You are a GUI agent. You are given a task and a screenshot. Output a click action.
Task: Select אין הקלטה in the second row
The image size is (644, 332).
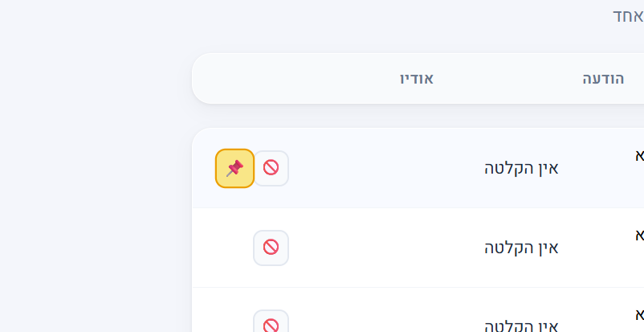[x=521, y=248]
